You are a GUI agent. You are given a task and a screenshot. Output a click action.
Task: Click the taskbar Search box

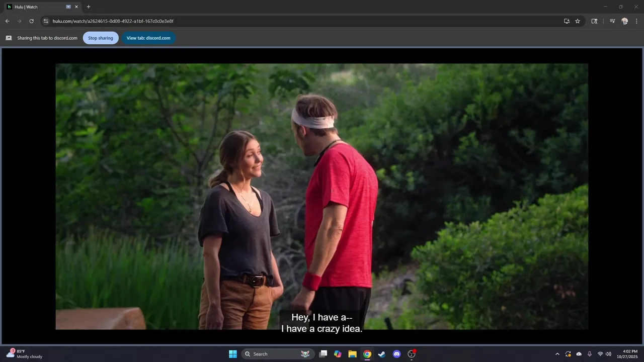click(x=278, y=354)
